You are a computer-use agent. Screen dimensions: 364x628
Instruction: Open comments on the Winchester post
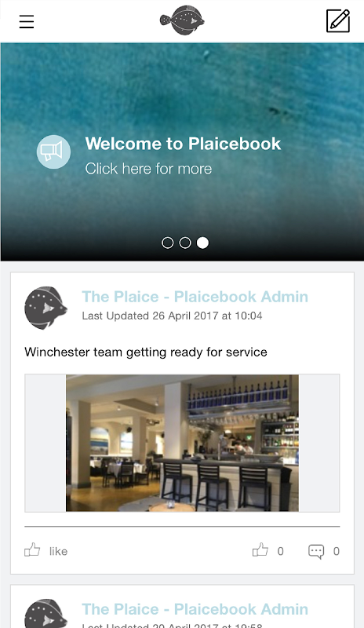coord(316,551)
